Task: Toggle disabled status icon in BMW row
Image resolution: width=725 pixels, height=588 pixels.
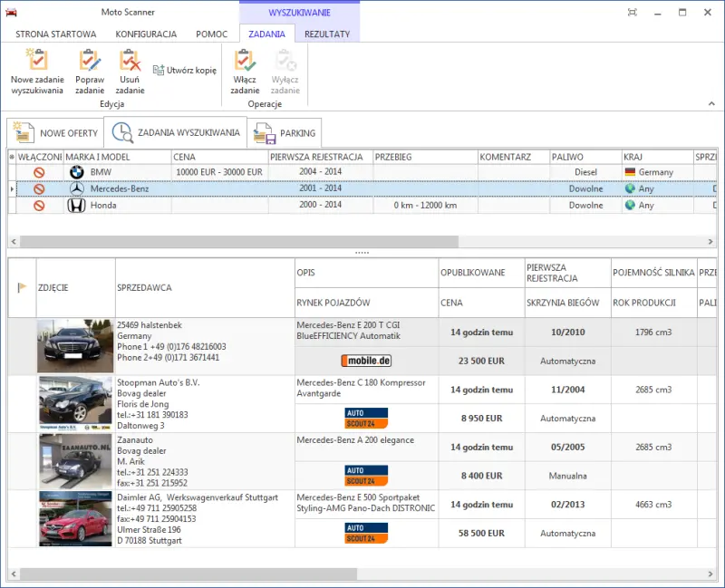Action: click(39, 172)
